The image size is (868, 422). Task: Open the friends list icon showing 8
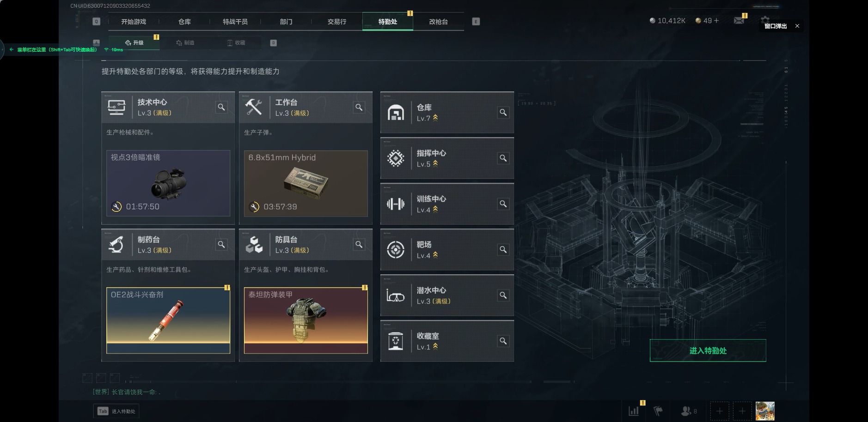pos(689,410)
